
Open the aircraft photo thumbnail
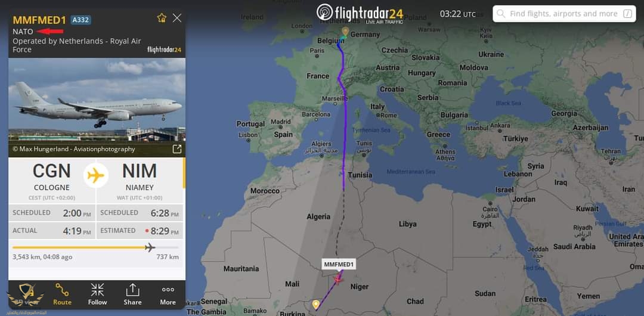tap(97, 107)
